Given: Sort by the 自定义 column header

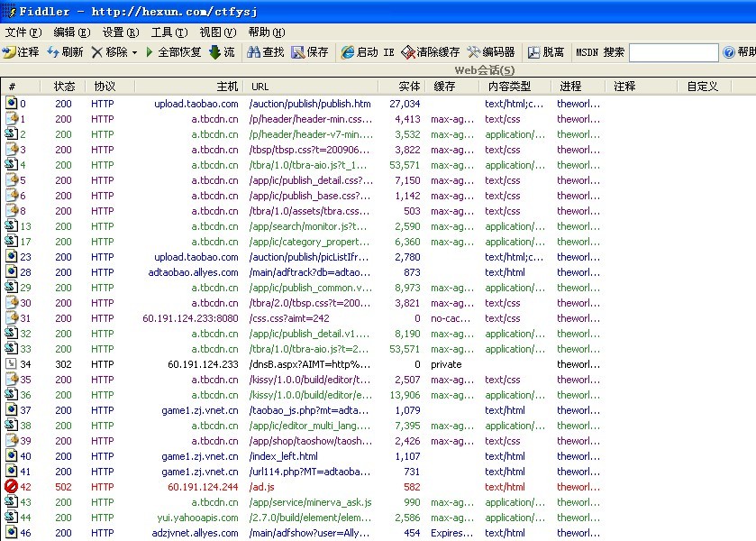Looking at the screenshot, I should (x=705, y=87).
